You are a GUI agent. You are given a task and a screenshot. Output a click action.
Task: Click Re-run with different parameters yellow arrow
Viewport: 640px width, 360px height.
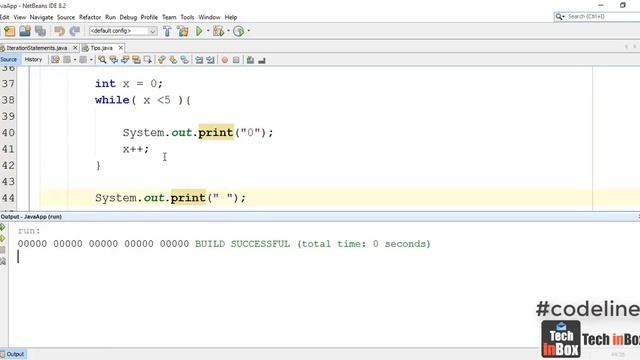click(x=3, y=238)
